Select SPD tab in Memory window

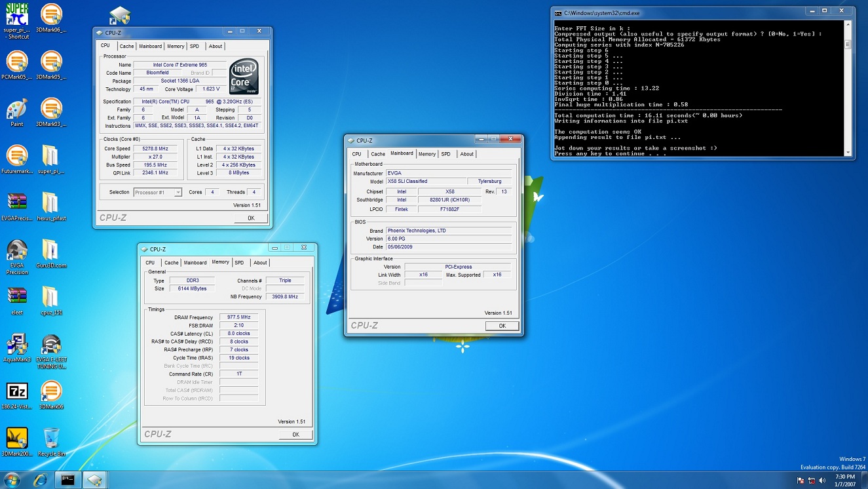[239, 262]
